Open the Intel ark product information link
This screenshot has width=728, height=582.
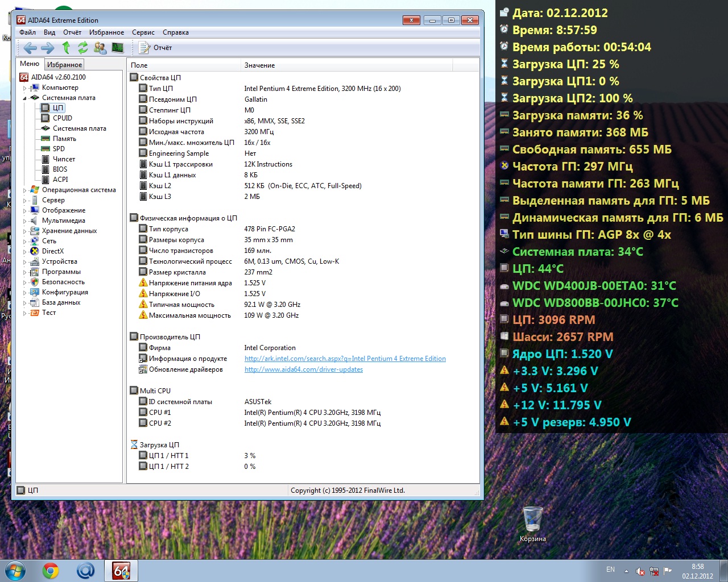[345, 359]
